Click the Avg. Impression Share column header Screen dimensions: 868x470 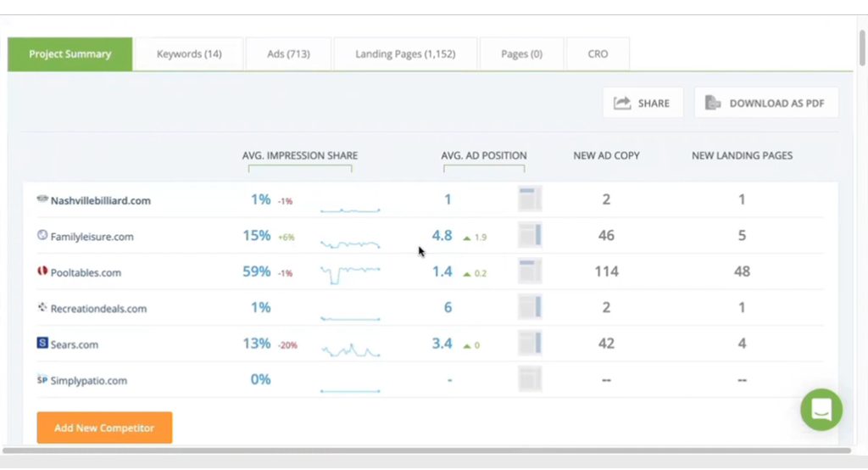[x=299, y=156]
